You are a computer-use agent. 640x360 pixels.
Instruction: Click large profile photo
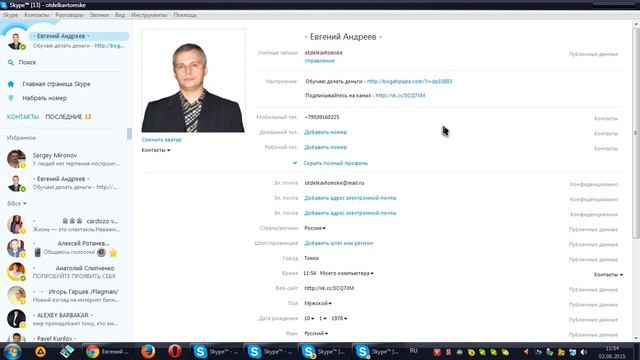(x=193, y=81)
